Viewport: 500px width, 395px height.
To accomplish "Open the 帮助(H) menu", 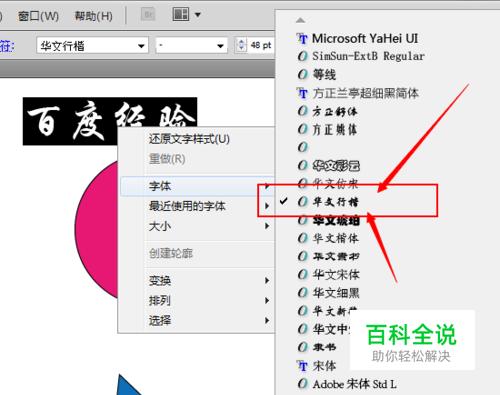I will 94,16.
